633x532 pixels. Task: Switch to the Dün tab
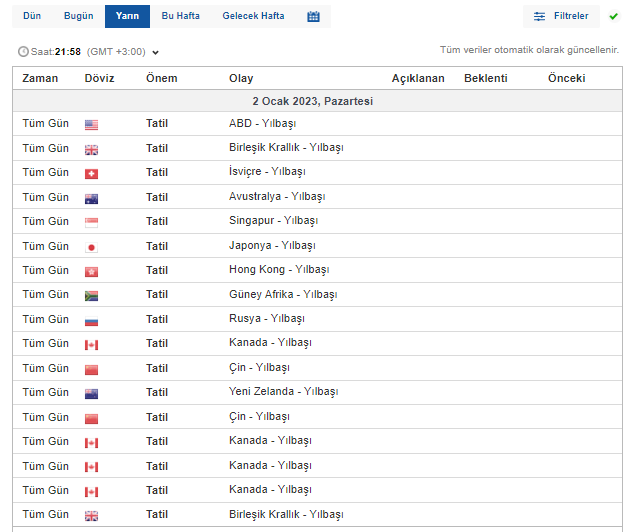click(32, 17)
